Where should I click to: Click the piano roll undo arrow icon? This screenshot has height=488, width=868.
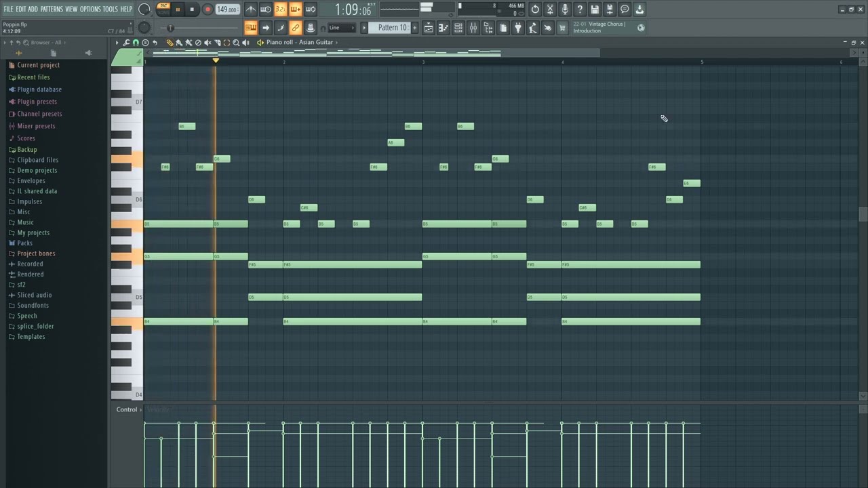(155, 42)
